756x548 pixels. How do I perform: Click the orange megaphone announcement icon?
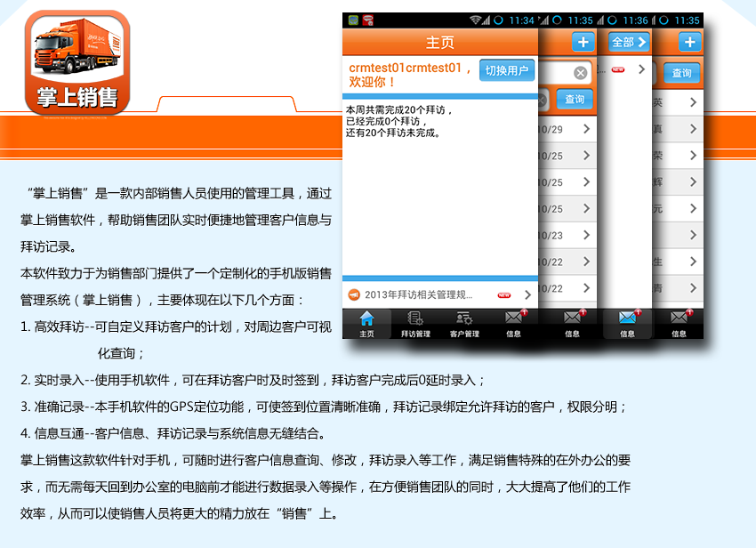[x=354, y=294]
